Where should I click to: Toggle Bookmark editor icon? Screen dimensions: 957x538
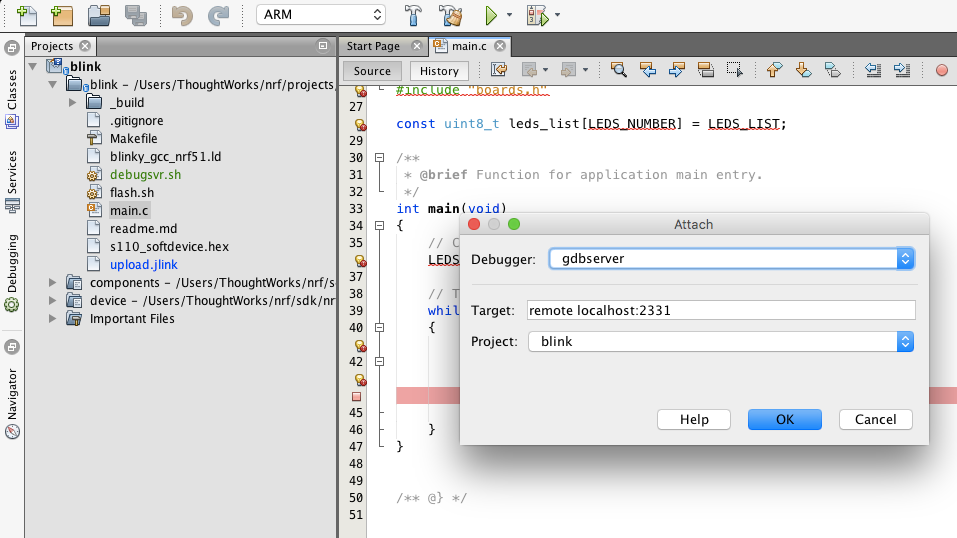[x=832, y=70]
